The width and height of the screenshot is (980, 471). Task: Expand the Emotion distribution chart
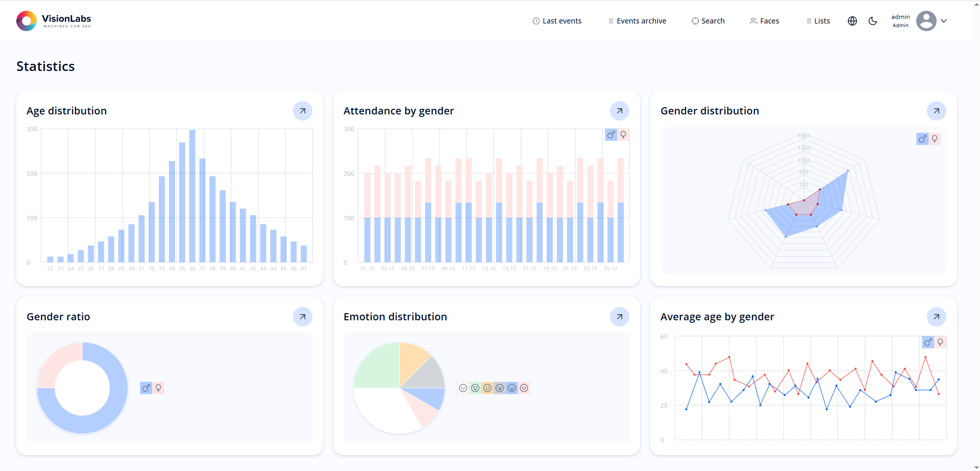[x=619, y=317]
